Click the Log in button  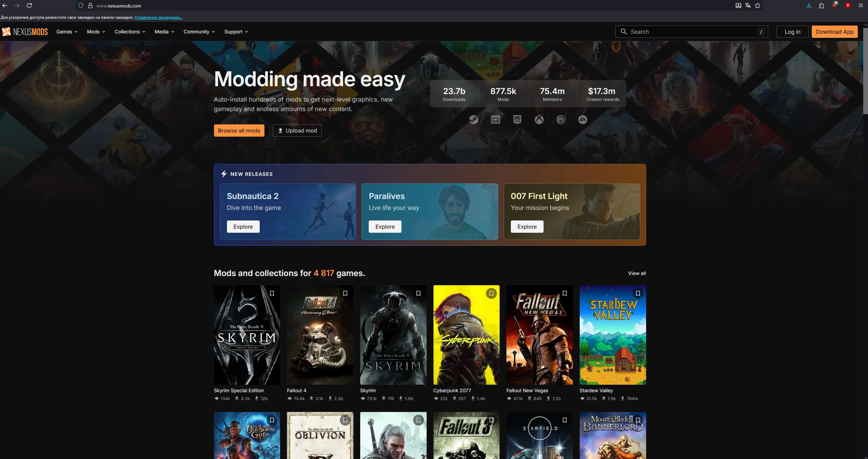pyautogui.click(x=792, y=32)
